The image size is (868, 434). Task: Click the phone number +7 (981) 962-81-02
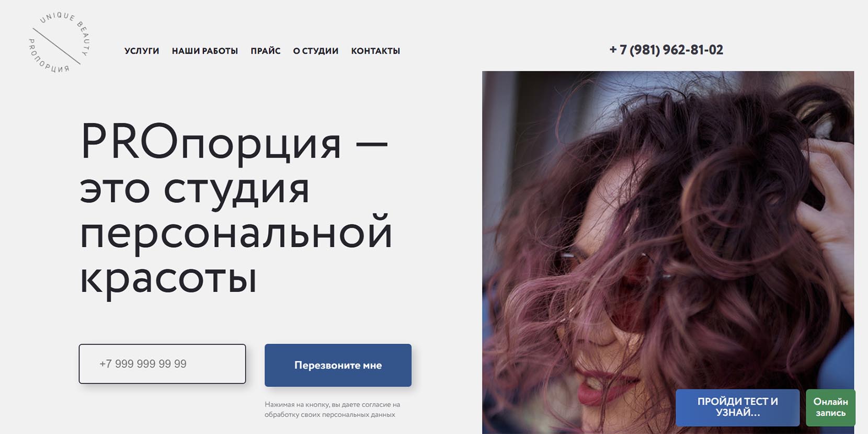click(666, 50)
